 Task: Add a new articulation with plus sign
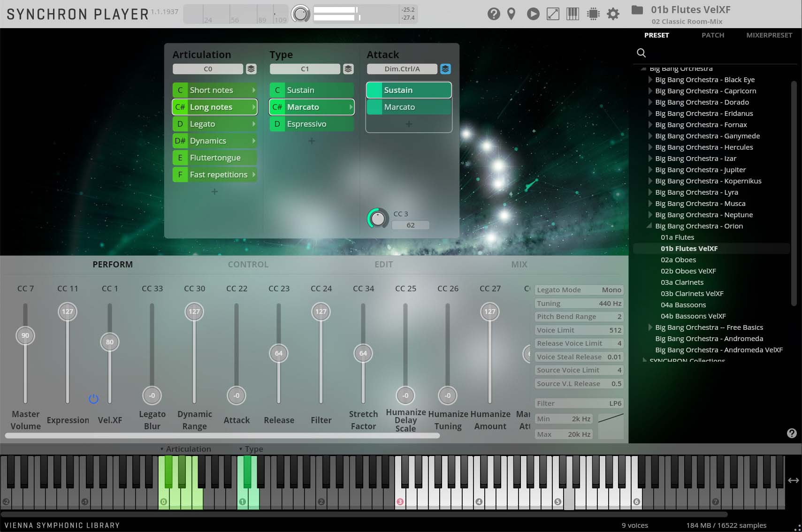tap(214, 191)
